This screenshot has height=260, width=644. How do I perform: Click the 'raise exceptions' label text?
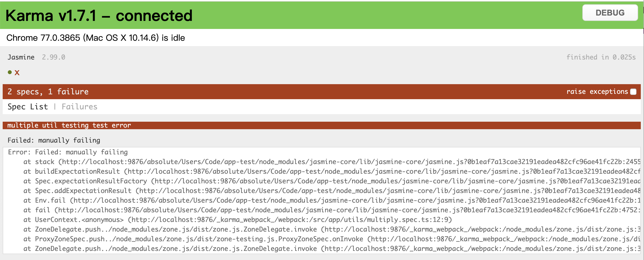pos(597,92)
